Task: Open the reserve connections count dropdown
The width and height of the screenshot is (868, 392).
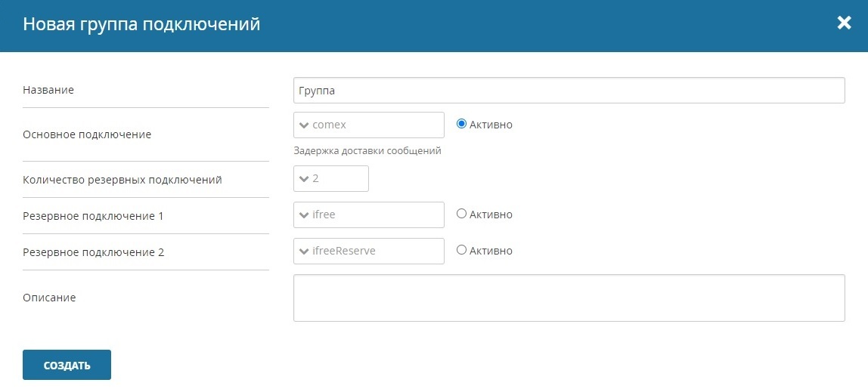Action: [331, 178]
